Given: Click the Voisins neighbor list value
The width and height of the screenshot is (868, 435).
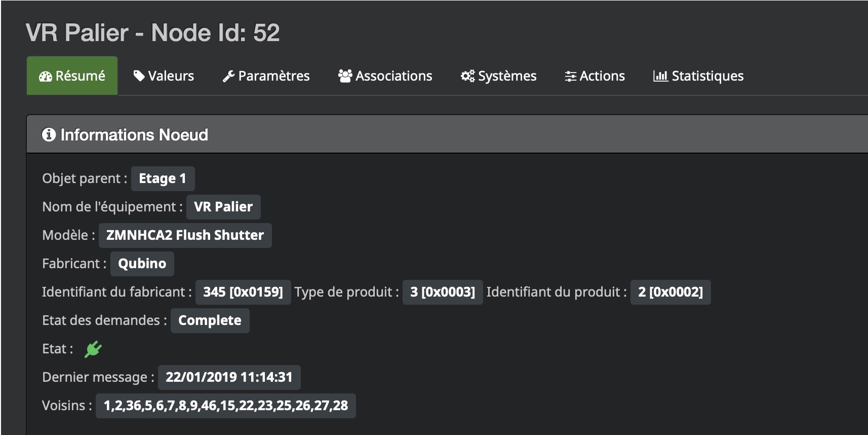Looking at the screenshot, I should click(x=226, y=406).
